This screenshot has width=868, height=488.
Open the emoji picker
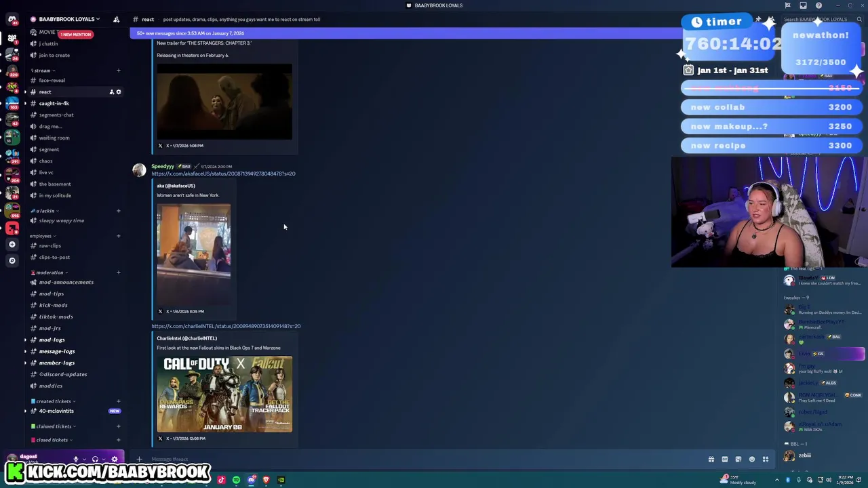(x=752, y=460)
